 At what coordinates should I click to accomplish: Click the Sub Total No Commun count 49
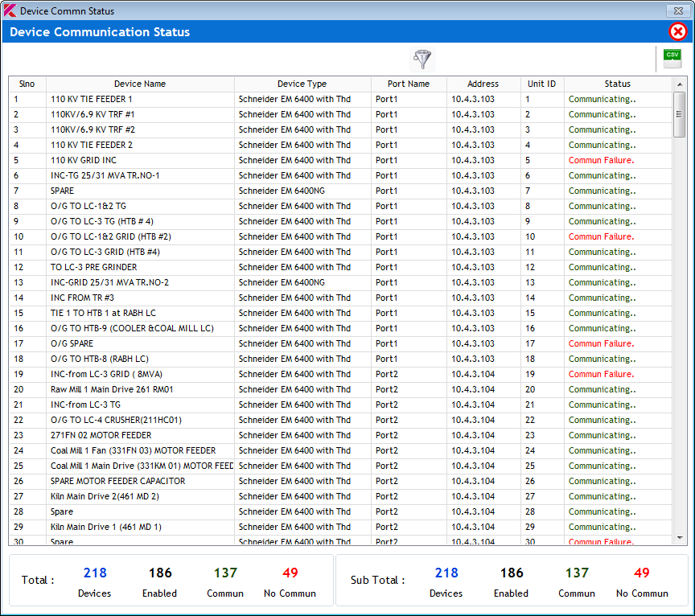[x=642, y=573]
